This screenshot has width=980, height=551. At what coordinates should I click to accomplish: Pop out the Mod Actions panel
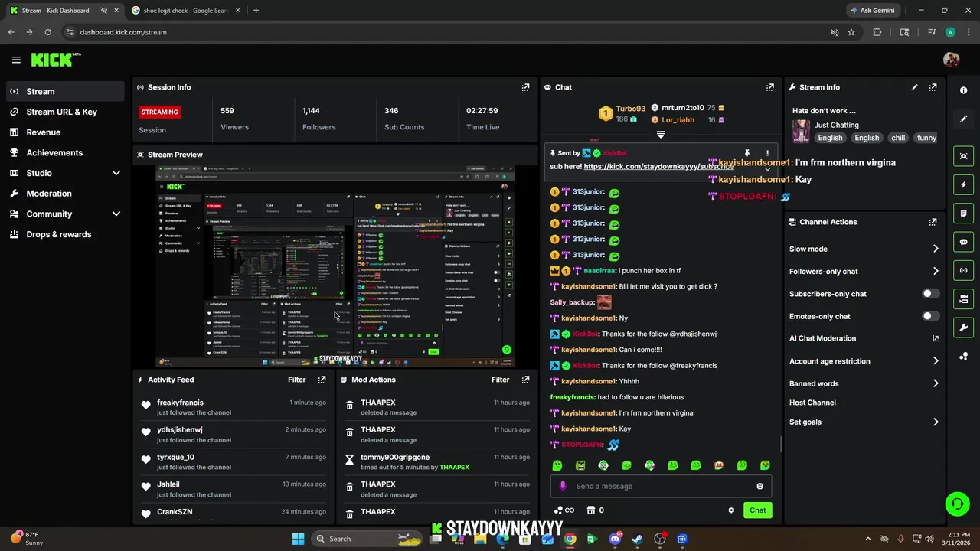[x=525, y=380]
